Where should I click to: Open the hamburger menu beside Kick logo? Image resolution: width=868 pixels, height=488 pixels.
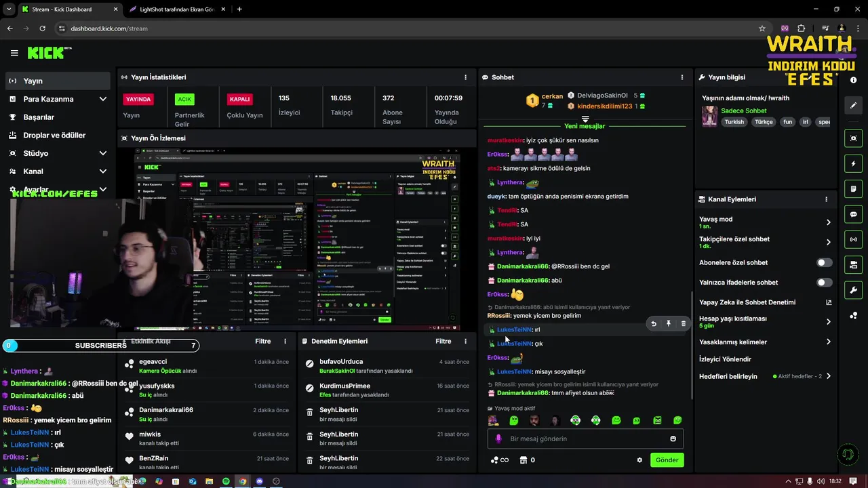14,53
